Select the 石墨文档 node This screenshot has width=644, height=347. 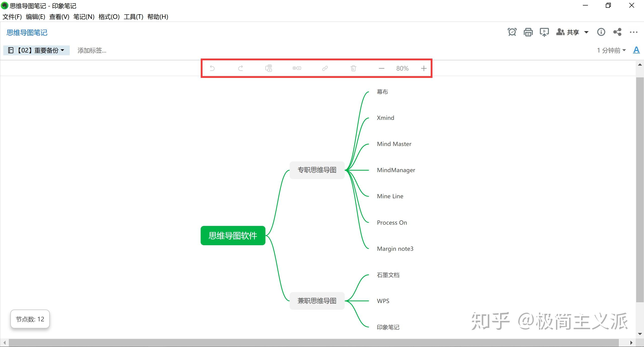[x=388, y=275]
